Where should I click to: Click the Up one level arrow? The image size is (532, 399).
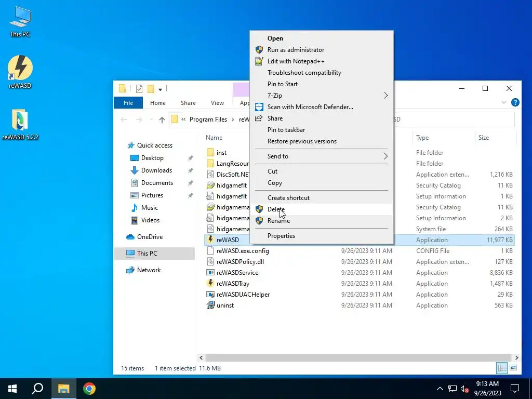(162, 119)
